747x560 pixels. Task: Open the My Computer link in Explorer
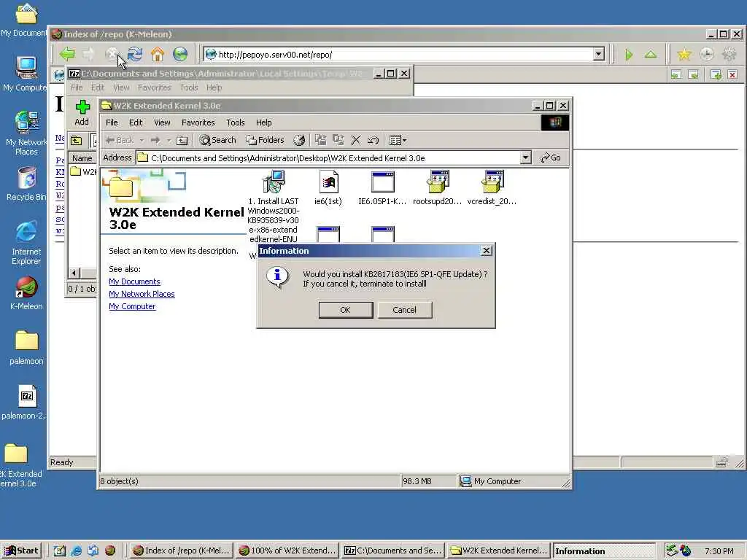click(132, 306)
